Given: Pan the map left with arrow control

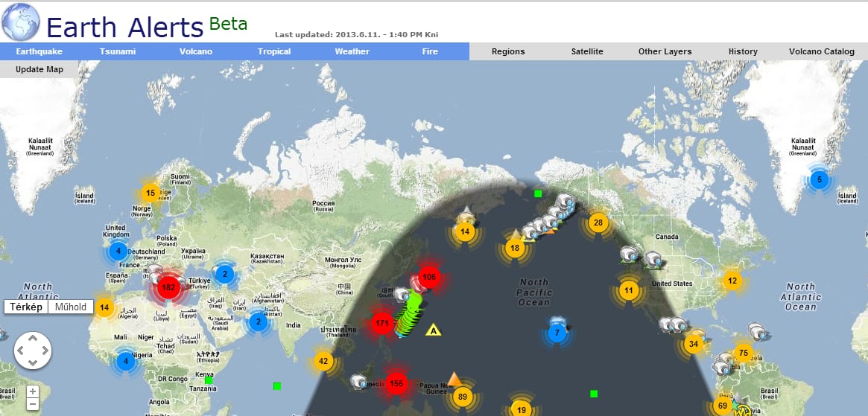Looking at the screenshot, I should (20, 351).
